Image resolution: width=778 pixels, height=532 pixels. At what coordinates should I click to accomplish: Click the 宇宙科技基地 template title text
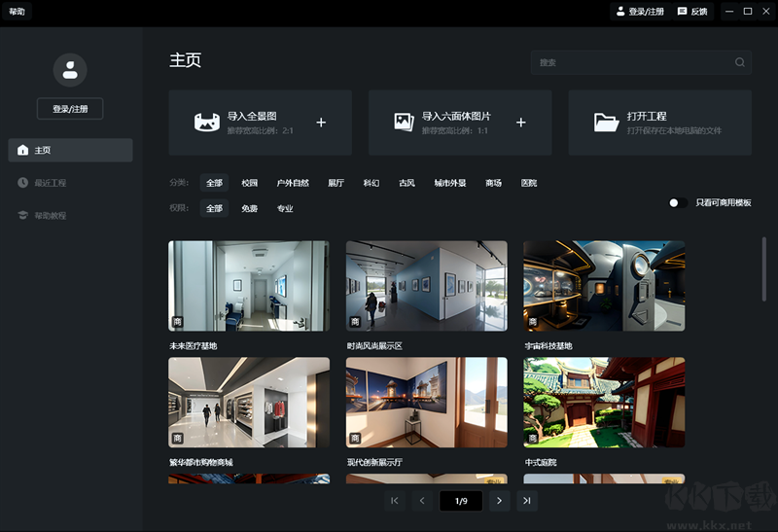[548, 346]
